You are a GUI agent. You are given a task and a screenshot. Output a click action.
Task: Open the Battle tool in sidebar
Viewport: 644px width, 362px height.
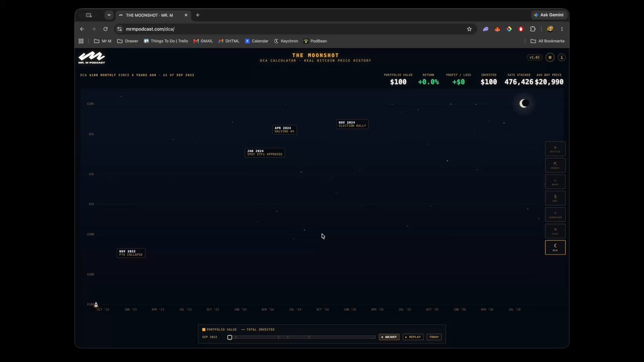click(555, 149)
